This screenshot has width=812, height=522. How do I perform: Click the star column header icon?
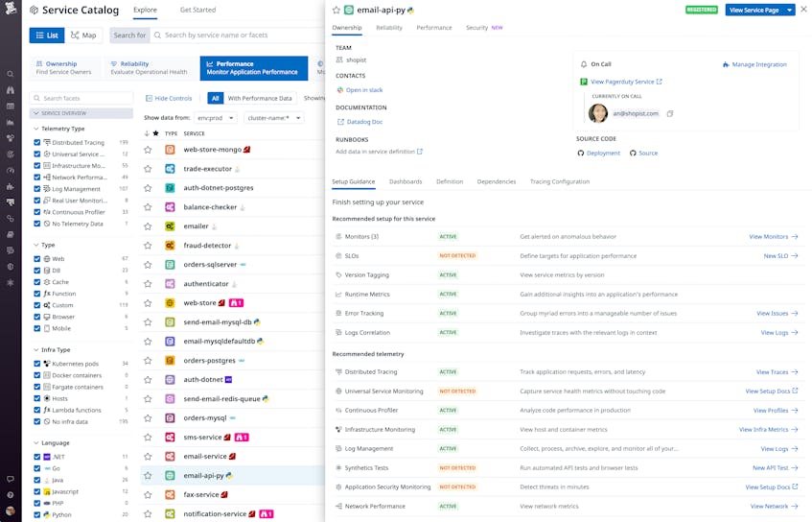(156, 133)
